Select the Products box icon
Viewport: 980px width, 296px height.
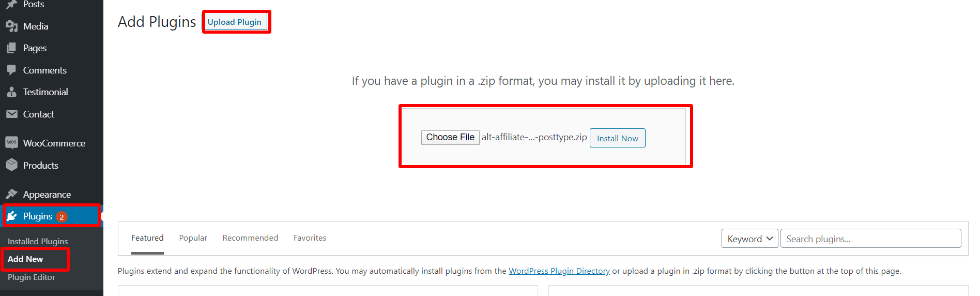click(11, 165)
